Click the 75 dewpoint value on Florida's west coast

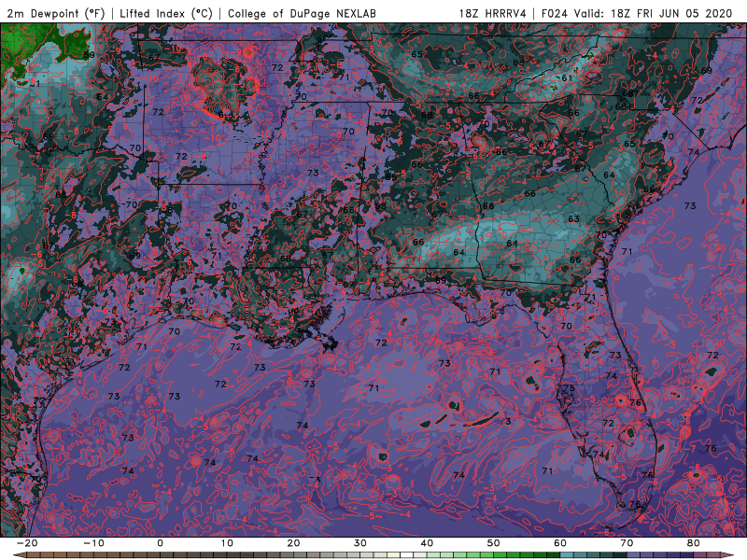click(x=569, y=388)
